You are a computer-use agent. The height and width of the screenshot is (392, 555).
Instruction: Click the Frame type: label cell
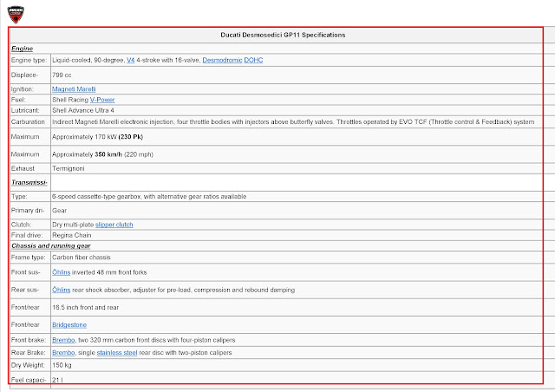30,258
